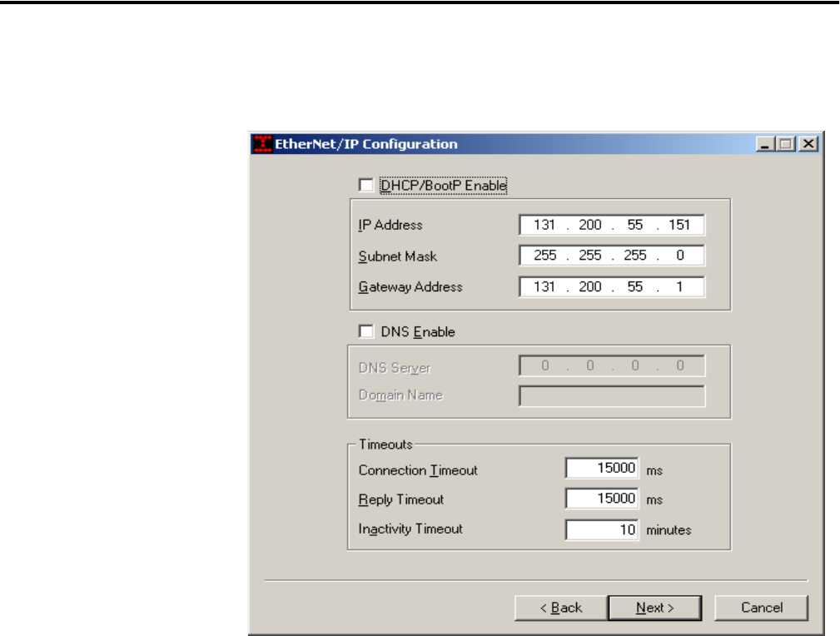Select Gateway Address second octet 200
The height and width of the screenshot is (636, 840).
pos(589,286)
